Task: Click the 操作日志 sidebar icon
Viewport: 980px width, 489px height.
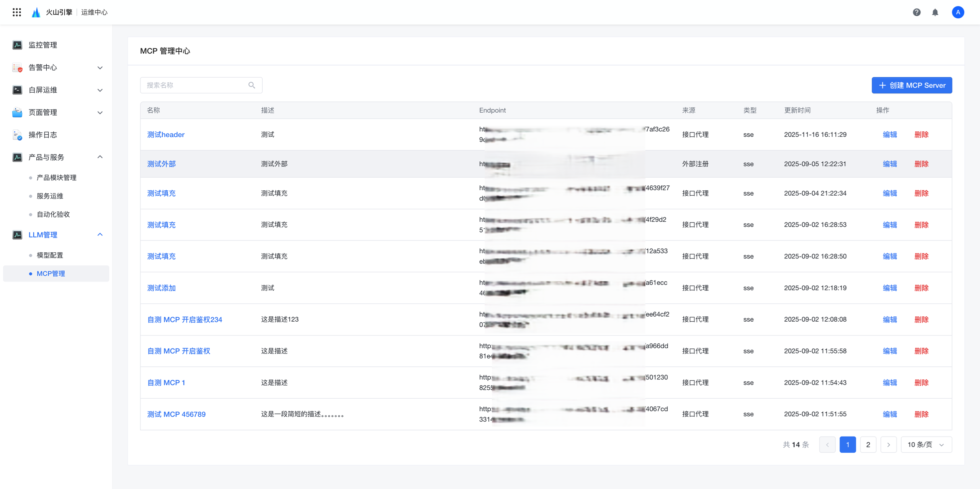Action: click(17, 135)
